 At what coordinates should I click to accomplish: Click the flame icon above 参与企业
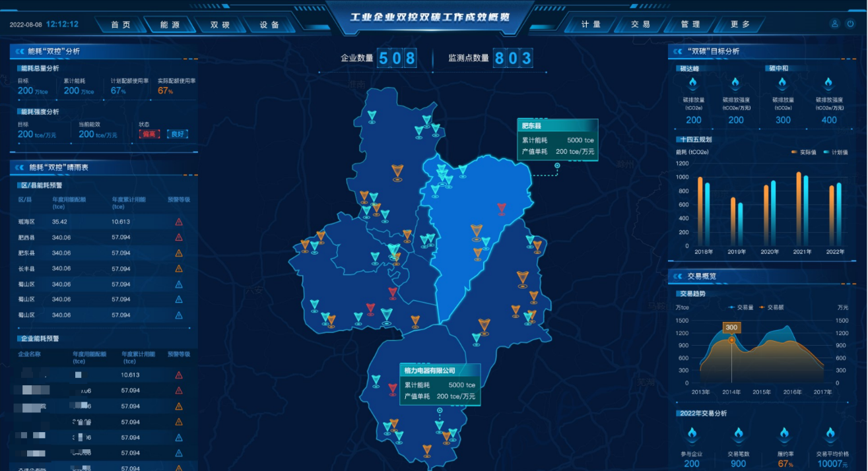point(692,434)
